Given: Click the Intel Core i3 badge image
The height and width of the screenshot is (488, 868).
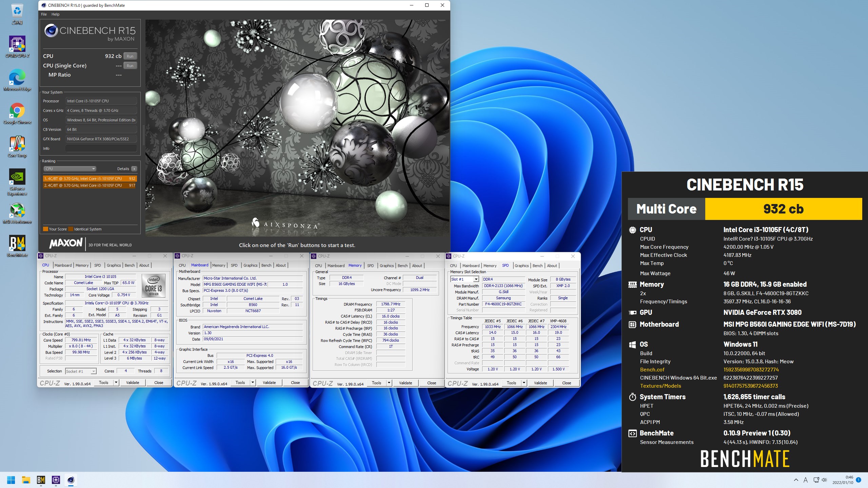Looking at the screenshot, I should coord(153,286).
